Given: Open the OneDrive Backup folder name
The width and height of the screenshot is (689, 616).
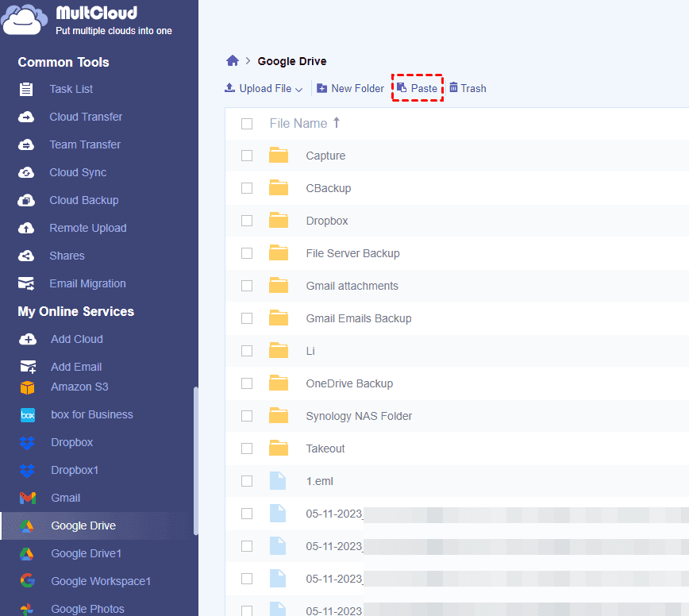Looking at the screenshot, I should (349, 383).
